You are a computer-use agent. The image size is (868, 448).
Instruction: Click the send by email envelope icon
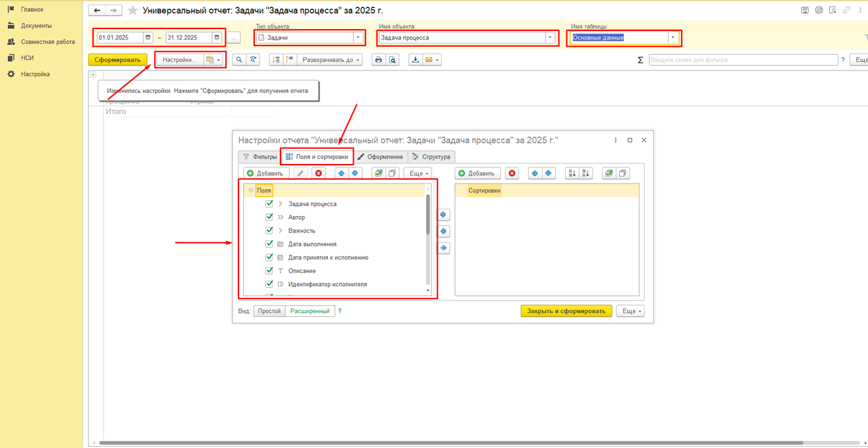pos(429,60)
